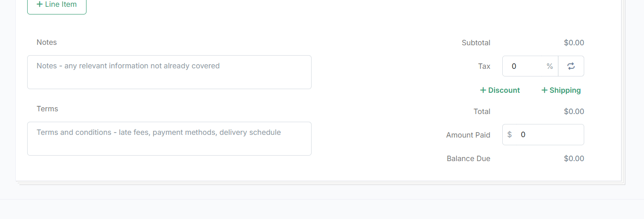
Task: Click into the Terms text area
Action: pos(169,138)
